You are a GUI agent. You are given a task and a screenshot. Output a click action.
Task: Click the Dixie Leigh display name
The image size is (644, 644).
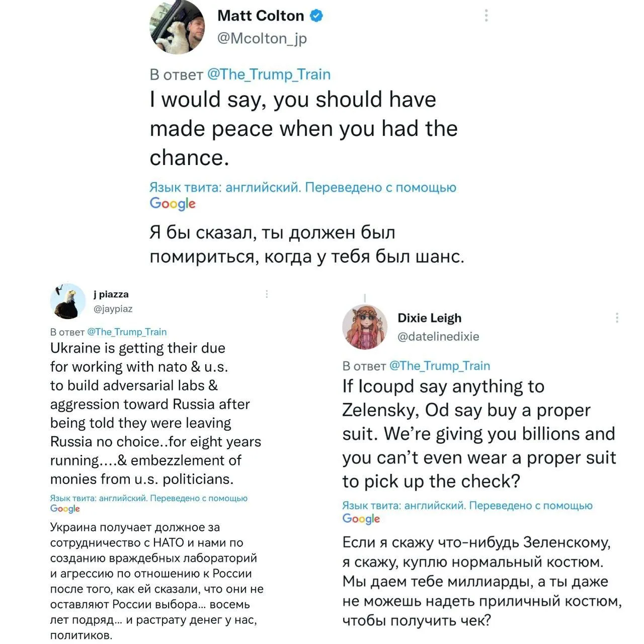coord(429,318)
